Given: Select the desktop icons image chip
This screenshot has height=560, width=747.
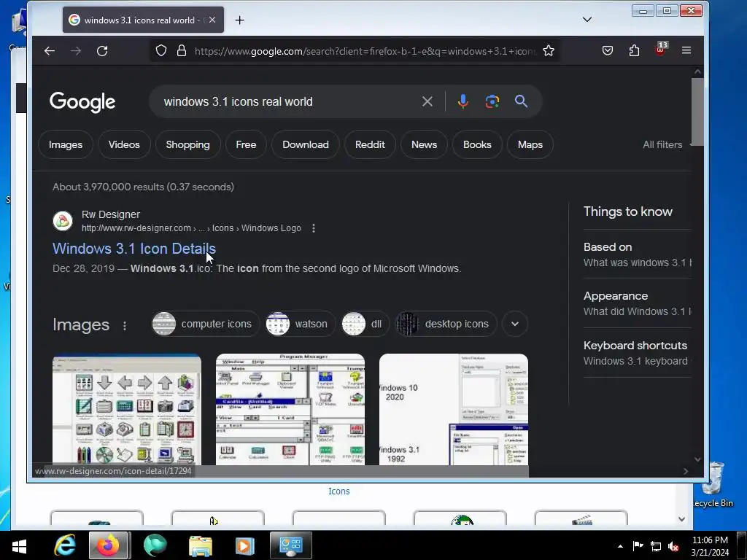Looking at the screenshot, I should click(446, 324).
